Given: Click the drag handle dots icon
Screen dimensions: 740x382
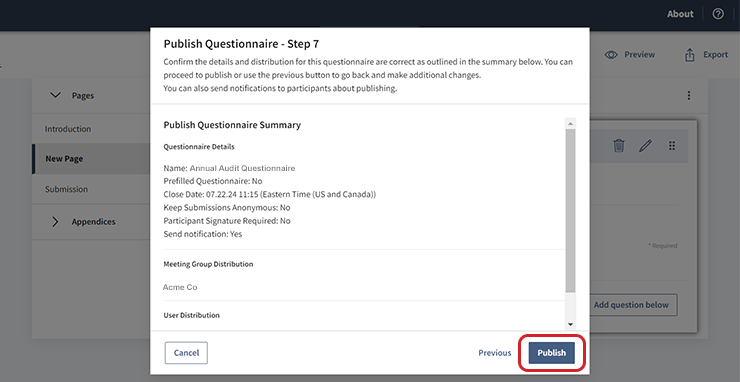Looking at the screenshot, I should [x=672, y=146].
